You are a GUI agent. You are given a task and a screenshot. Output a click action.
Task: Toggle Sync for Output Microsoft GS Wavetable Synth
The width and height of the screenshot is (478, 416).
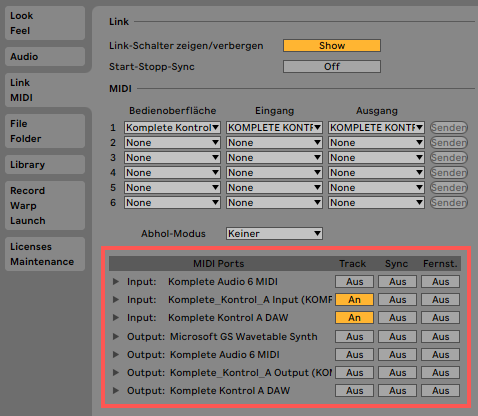pos(397,337)
